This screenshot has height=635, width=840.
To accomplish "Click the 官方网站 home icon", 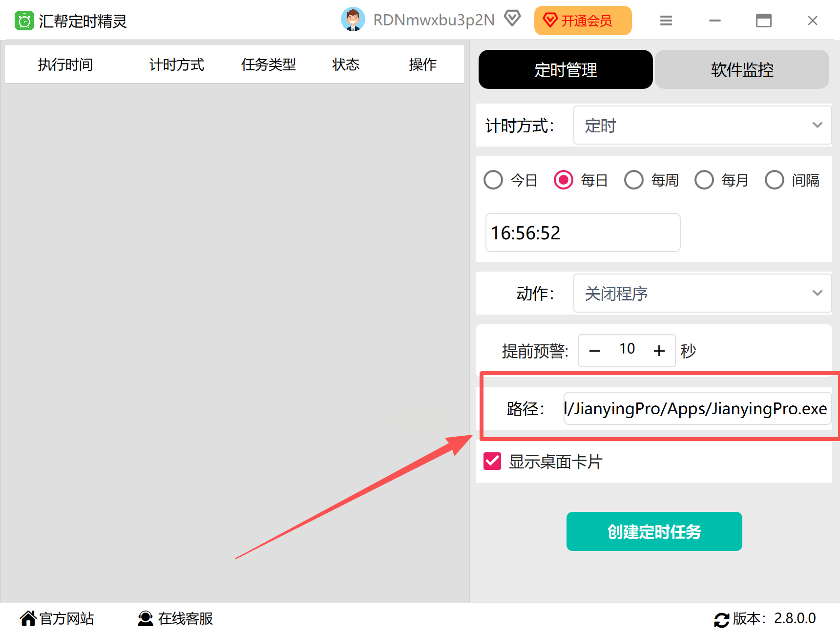I will [x=28, y=618].
